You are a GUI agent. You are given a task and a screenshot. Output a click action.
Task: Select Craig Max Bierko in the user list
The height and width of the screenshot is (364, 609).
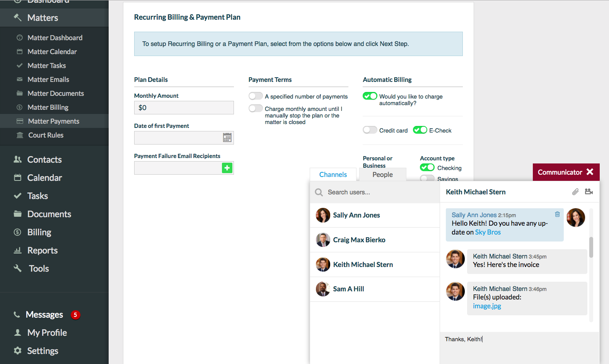[359, 240]
